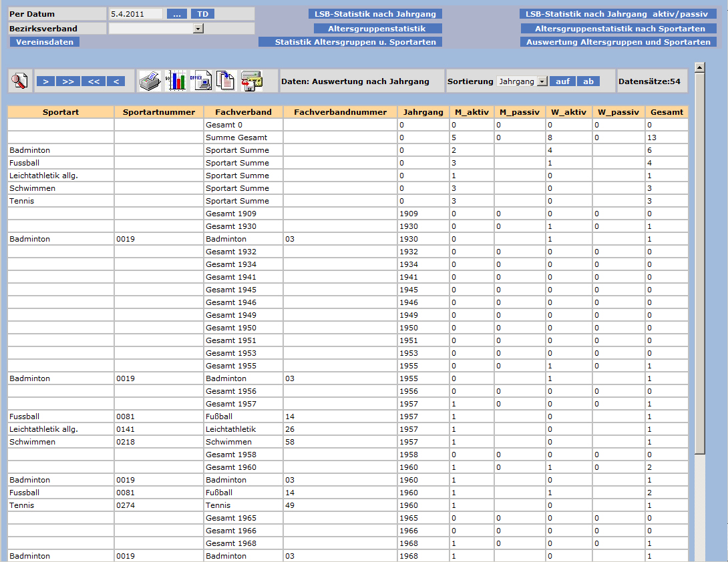Click Gesamt value 13 in Summe row
This screenshot has height=562, width=728.
point(667,138)
